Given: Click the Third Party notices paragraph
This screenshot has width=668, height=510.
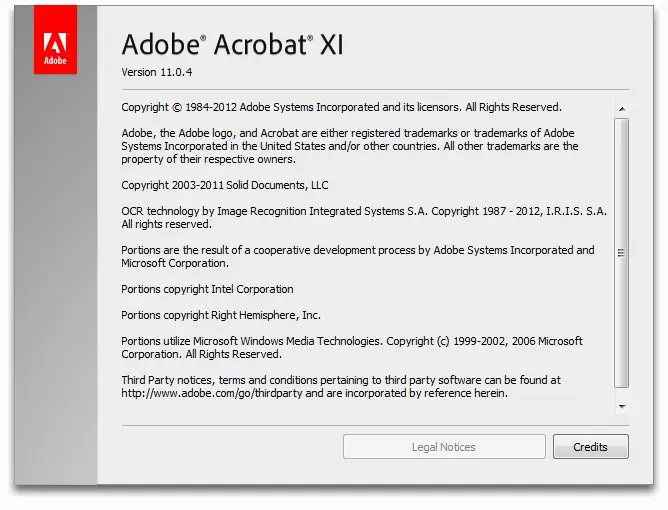Looking at the screenshot, I should [x=341, y=386].
